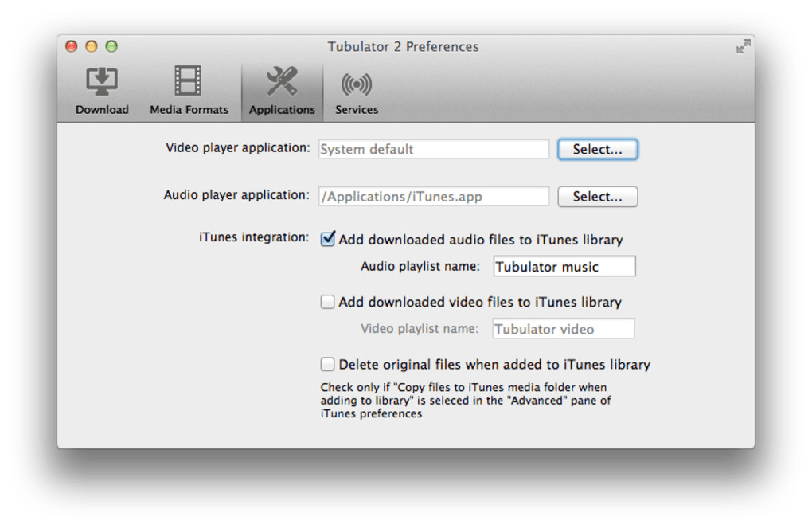Select the Applications tools icon
The width and height of the screenshot is (812, 528).
click(282, 82)
